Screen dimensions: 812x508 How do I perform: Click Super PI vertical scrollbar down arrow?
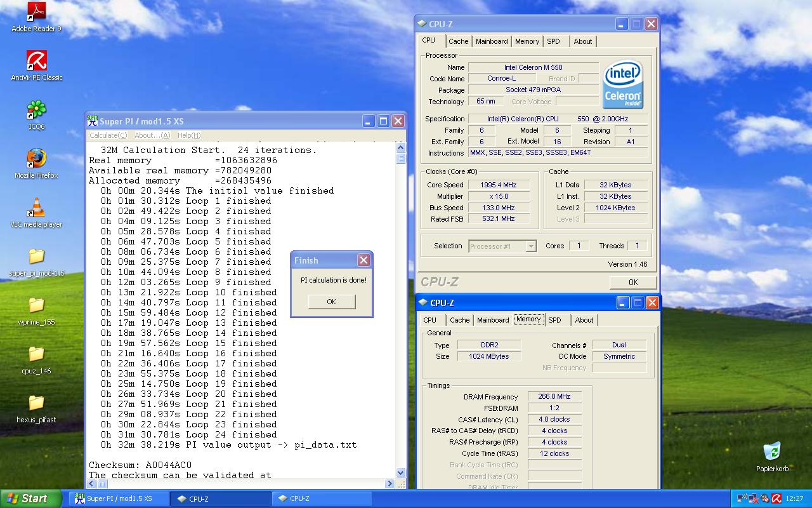[400, 472]
